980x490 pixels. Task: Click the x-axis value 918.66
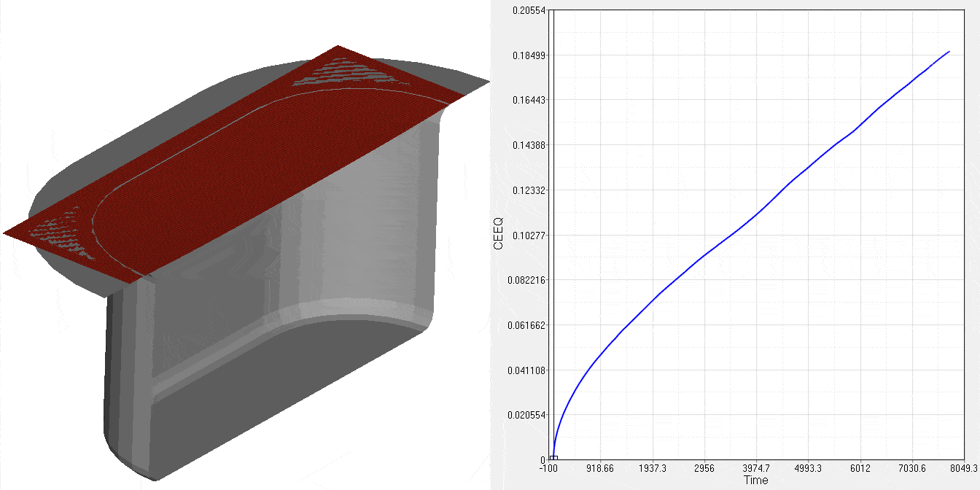(599, 469)
